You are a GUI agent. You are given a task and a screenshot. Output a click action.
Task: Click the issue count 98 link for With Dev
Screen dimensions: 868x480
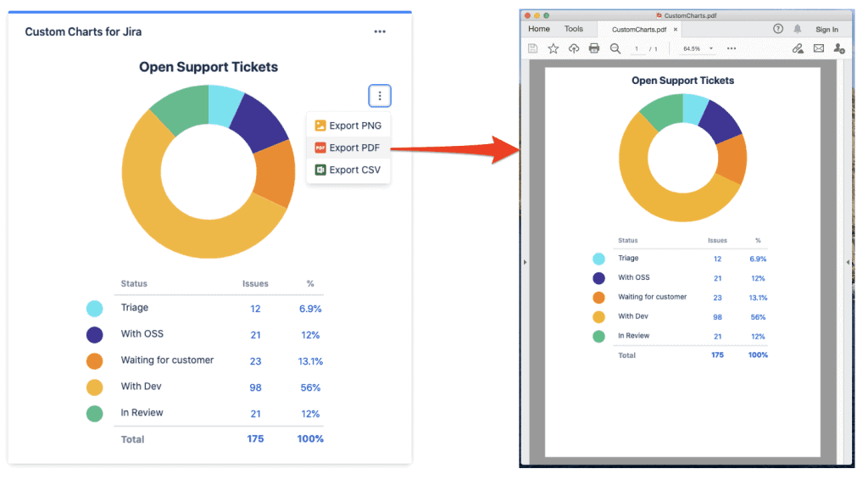point(255,387)
